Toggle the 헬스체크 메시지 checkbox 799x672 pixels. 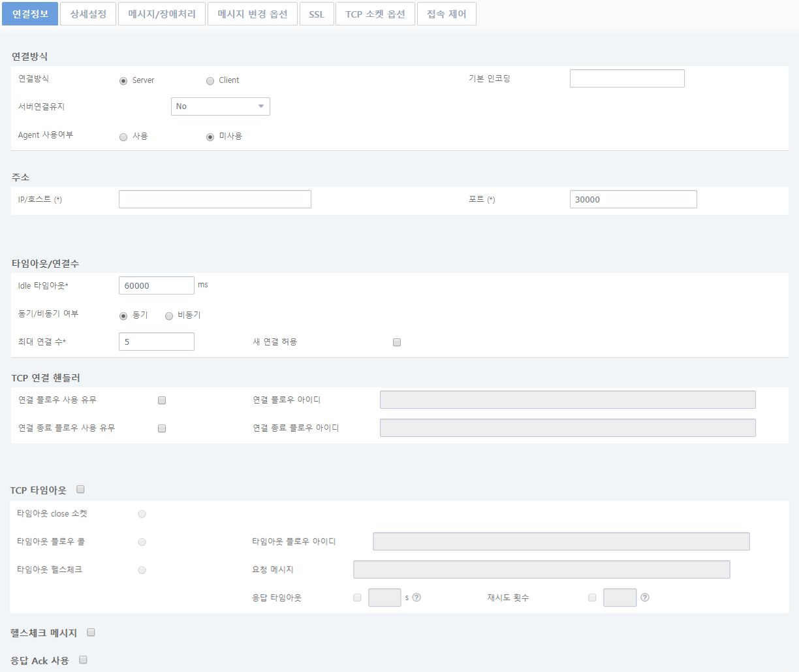pyautogui.click(x=91, y=632)
